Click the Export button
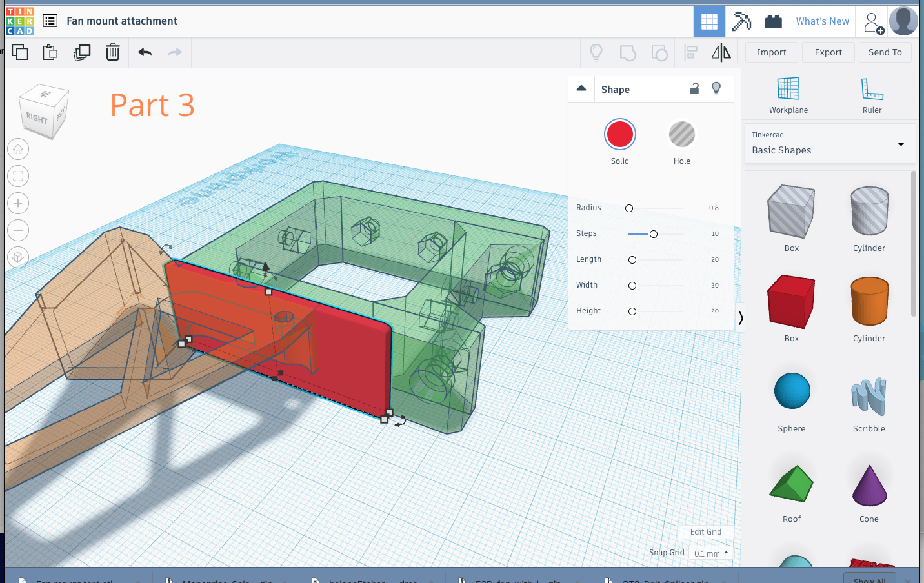The height and width of the screenshot is (583, 924). coord(829,52)
